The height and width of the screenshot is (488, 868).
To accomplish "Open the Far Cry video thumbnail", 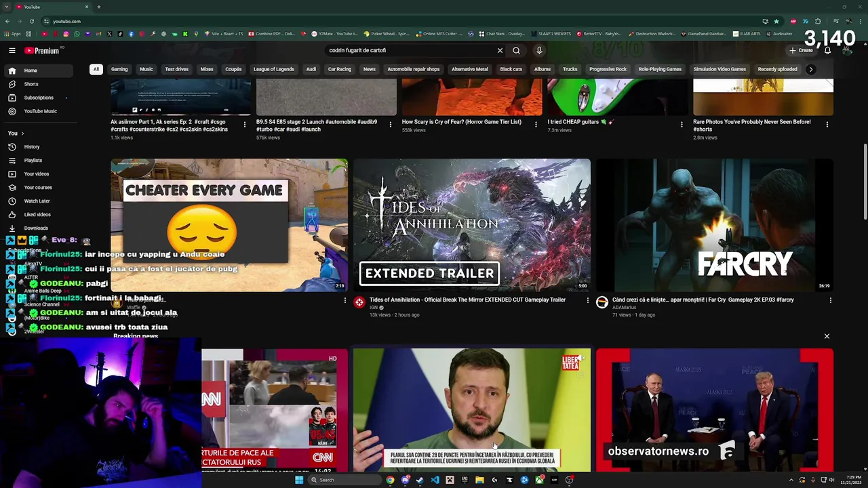I will pos(715,225).
